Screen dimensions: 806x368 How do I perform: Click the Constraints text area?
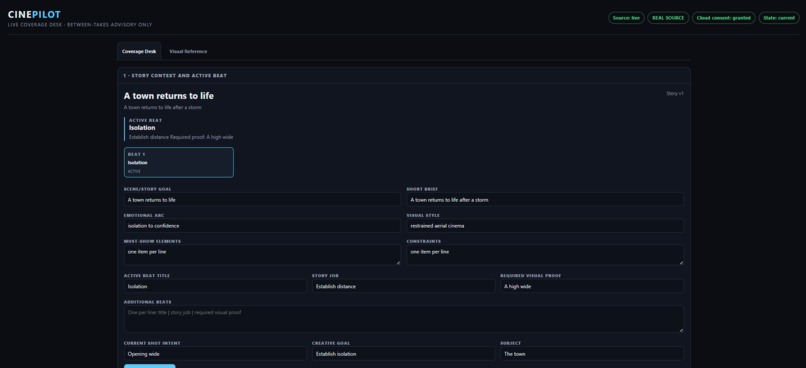point(545,255)
